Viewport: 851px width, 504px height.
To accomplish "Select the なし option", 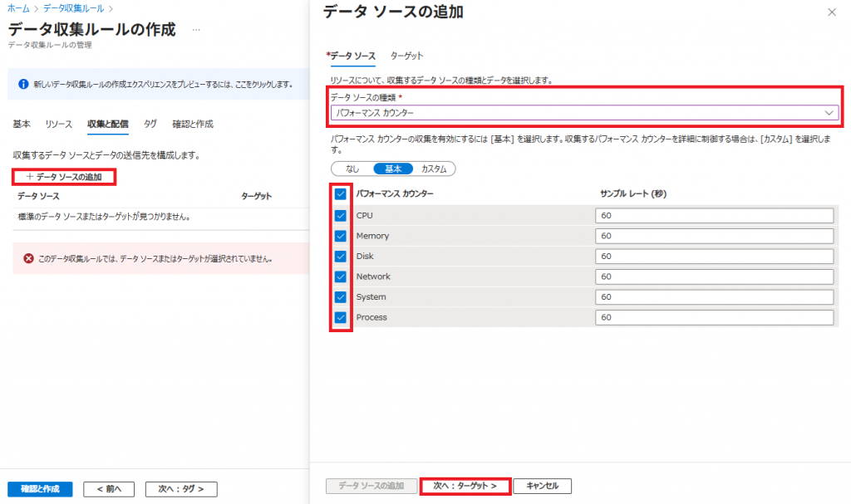I will coord(352,169).
